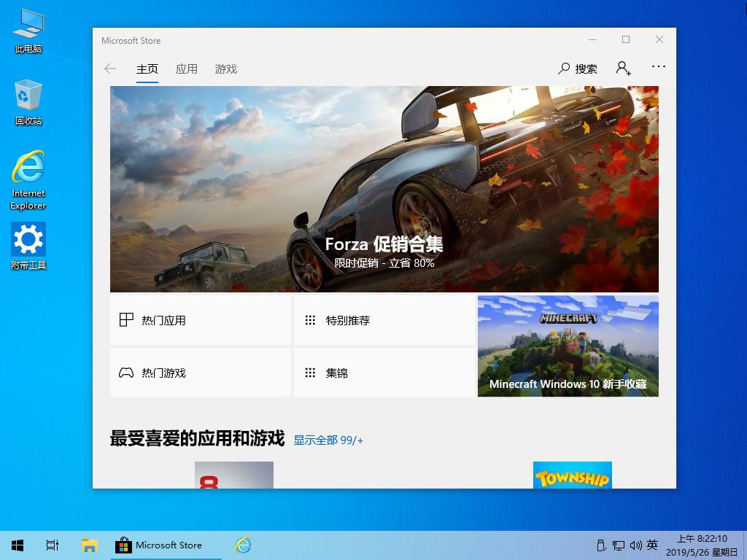Click the sign-in account icon
The width and height of the screenshot is (747, 560).
tap(623, 68)
